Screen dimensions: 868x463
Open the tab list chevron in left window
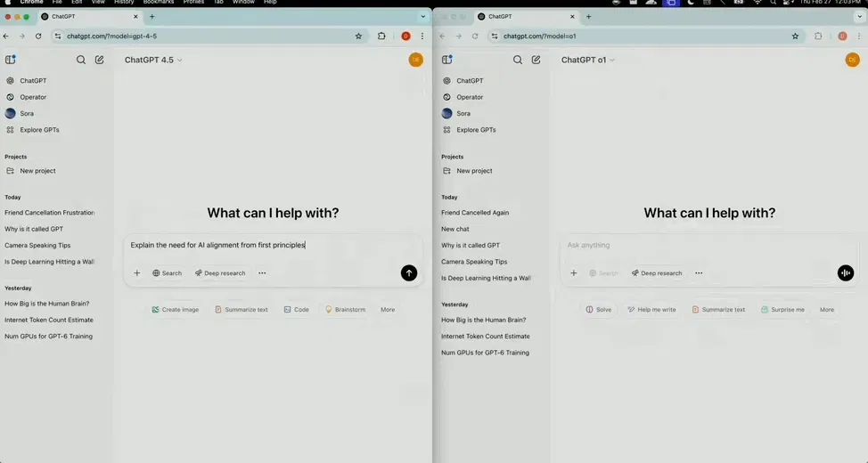[x=422, y=16]
